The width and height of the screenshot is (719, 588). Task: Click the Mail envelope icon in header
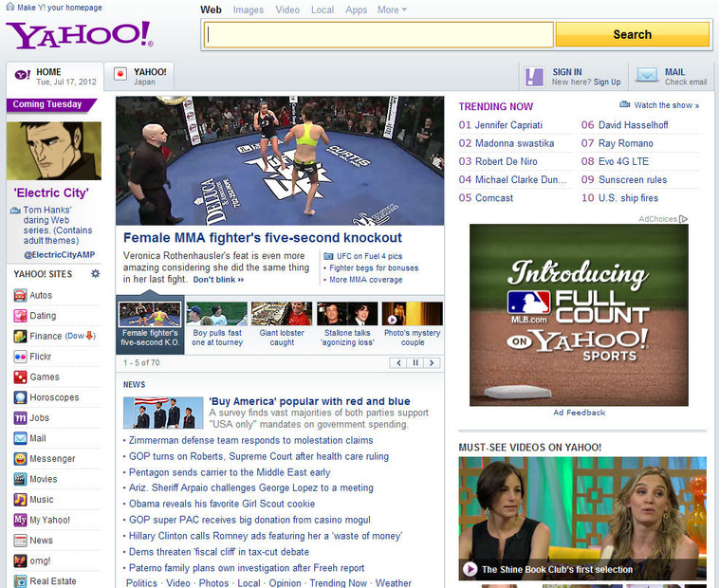click(648, 75)
